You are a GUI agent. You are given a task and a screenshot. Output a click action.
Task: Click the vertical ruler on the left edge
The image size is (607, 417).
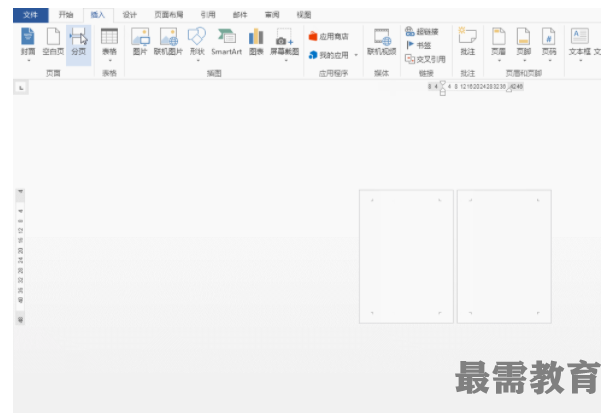pos(21,256)
